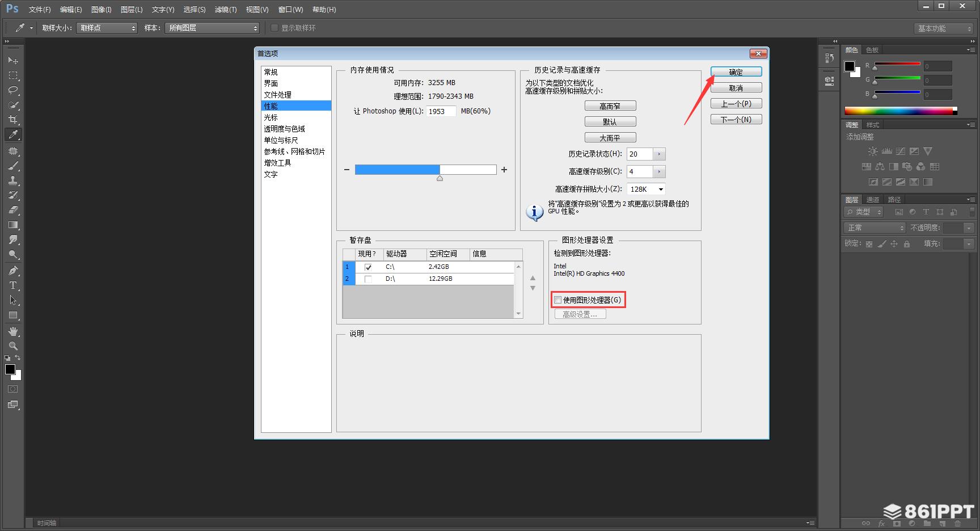Screen dimensions: 980x531
Task: Select the Lasso tool
Action: click(13, 90)
